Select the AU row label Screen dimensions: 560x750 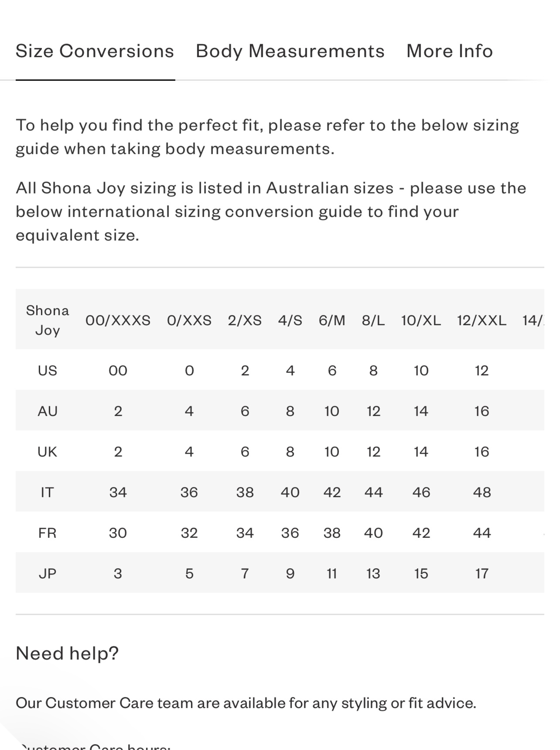click(47, 411)
